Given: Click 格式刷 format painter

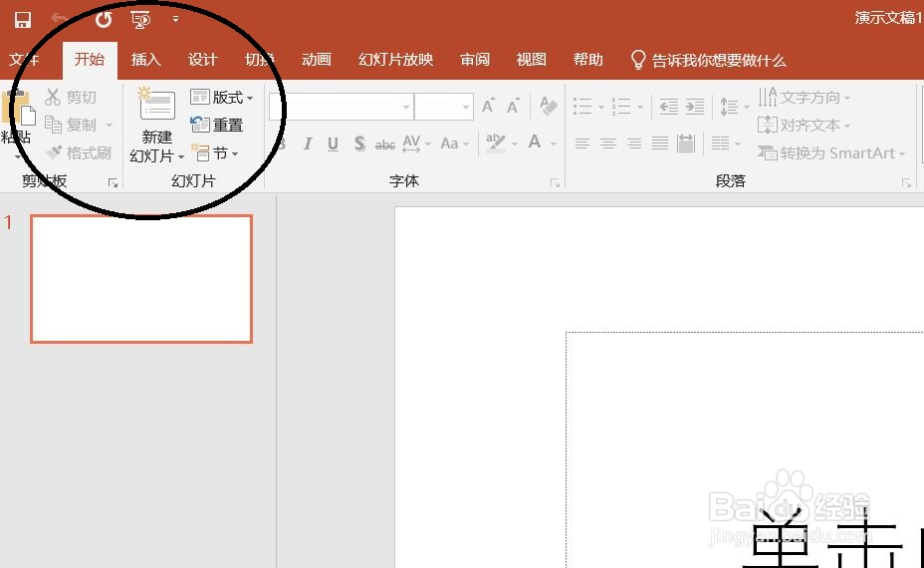Looking at the screenshot, I should [x=79, y=152].
